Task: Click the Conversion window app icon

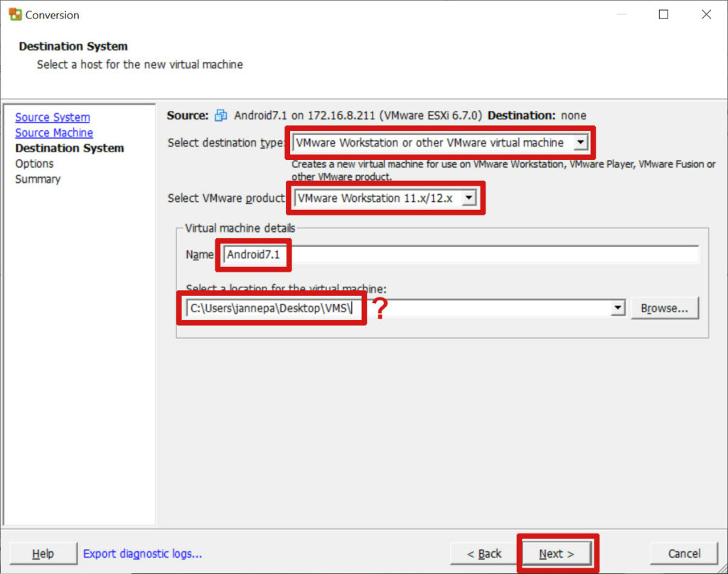Action: pyautogui.click(x=15, y=14)
